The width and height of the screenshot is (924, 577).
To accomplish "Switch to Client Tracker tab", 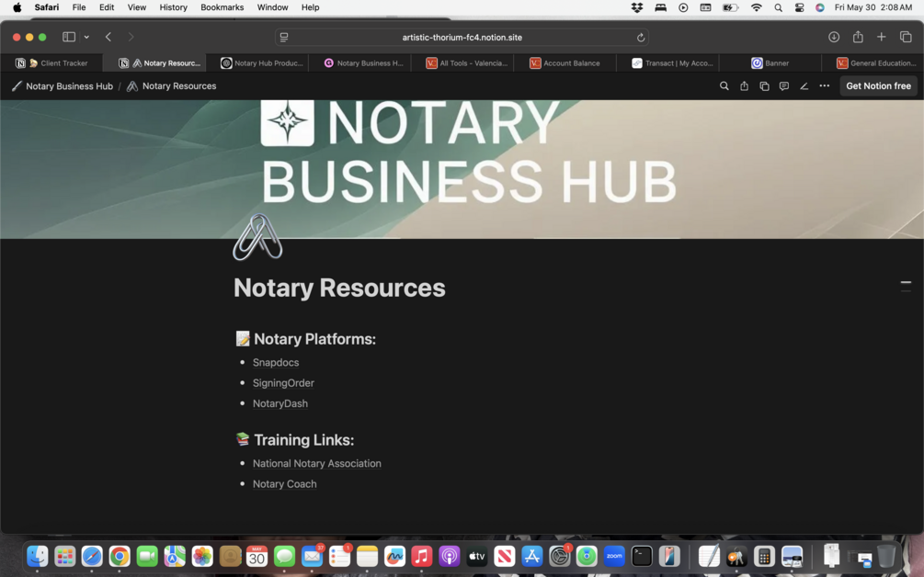I will point(51,63).
